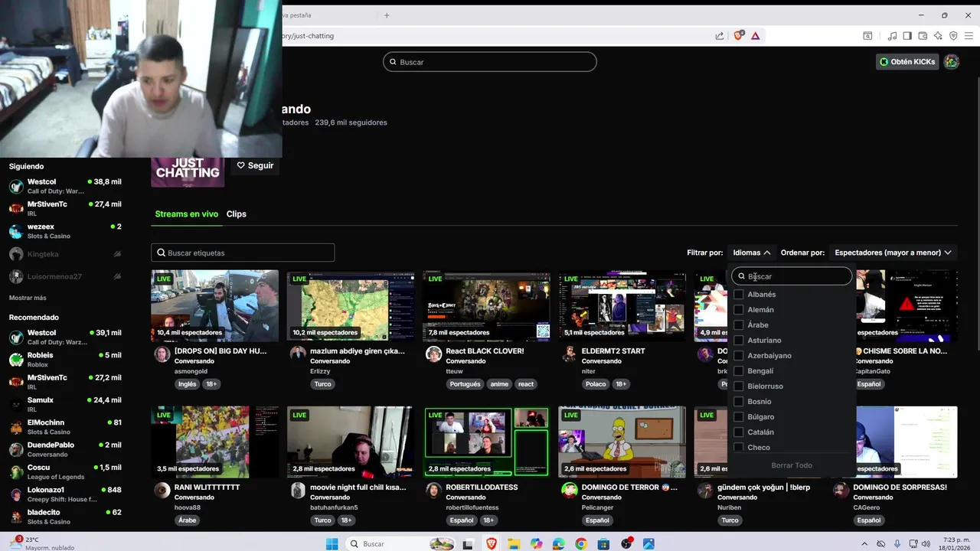
Task: Click Borrar Todo in language filter
Action: (792, 465)
